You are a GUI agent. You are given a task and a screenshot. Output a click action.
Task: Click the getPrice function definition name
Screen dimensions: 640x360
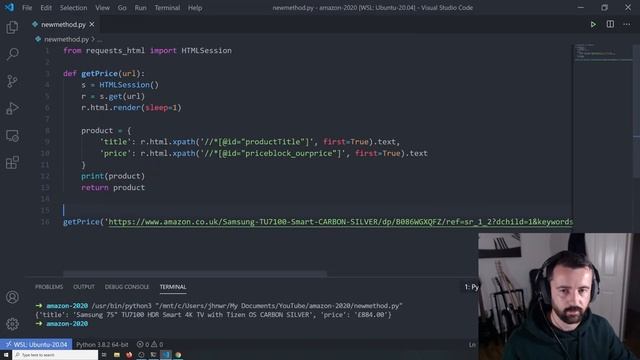[99, 73]
